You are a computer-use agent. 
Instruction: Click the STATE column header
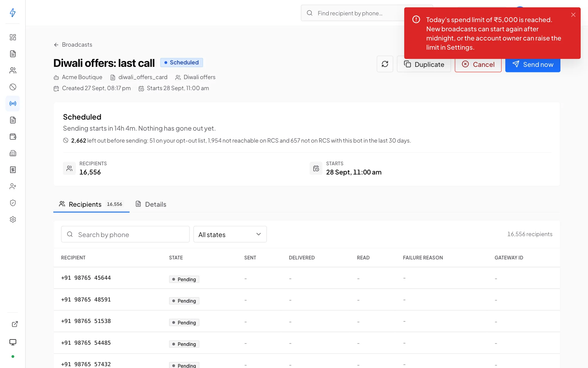click(x=176, y=258)
